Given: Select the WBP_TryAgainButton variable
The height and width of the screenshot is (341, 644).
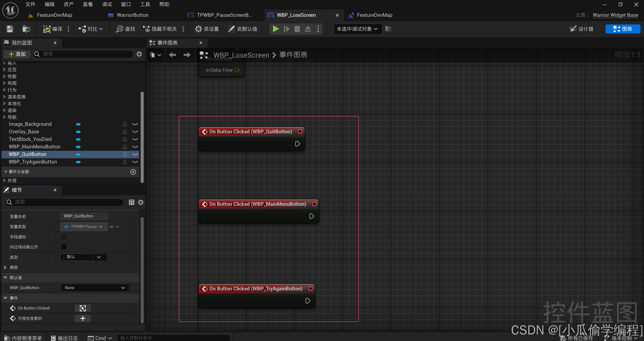Looking at the screenshot, I should 33,162.
